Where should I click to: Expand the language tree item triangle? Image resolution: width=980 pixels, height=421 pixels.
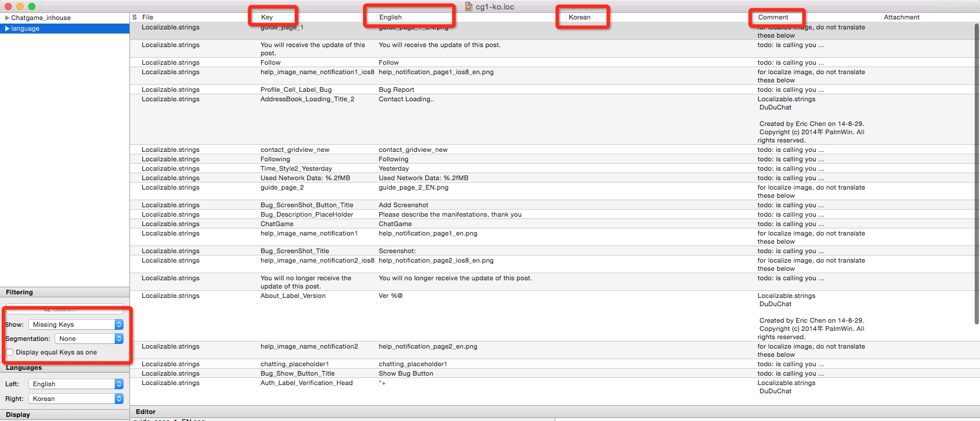coord(7,28)
